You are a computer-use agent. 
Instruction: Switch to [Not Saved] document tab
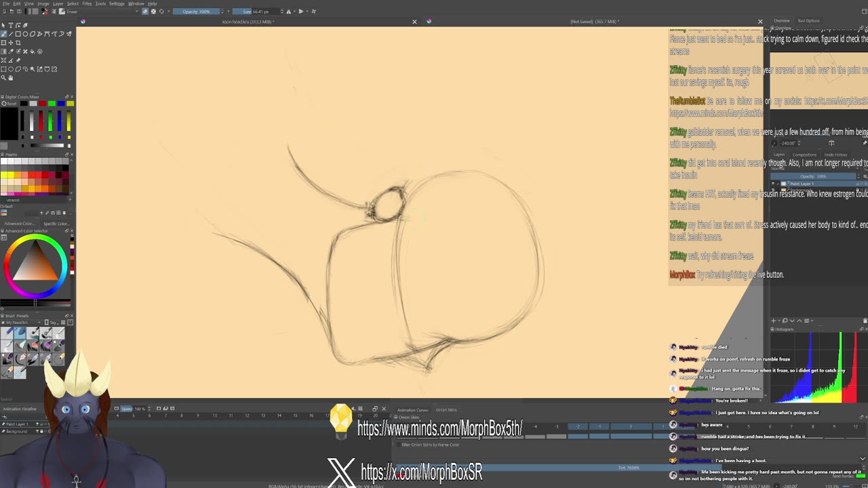pyautogui.click(x=593, y=21)
